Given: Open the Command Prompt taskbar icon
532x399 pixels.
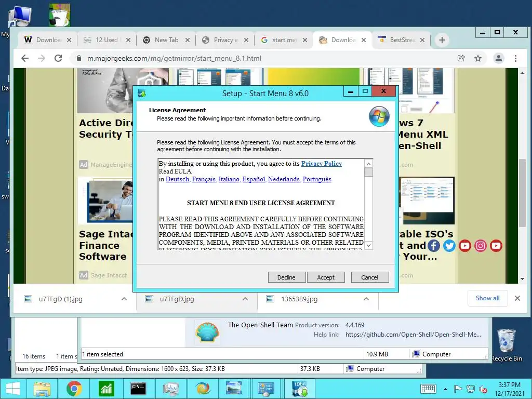Looking at the screenshot, I should point(138,389).
